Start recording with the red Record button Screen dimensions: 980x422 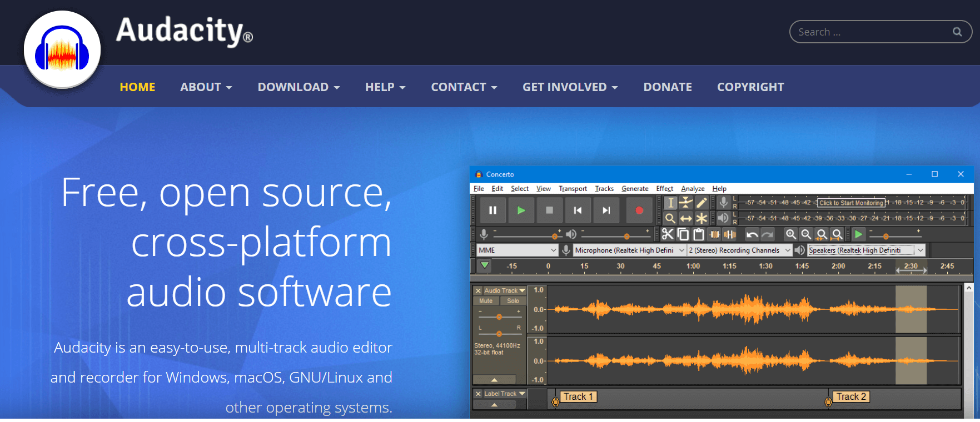pos(639,210)
